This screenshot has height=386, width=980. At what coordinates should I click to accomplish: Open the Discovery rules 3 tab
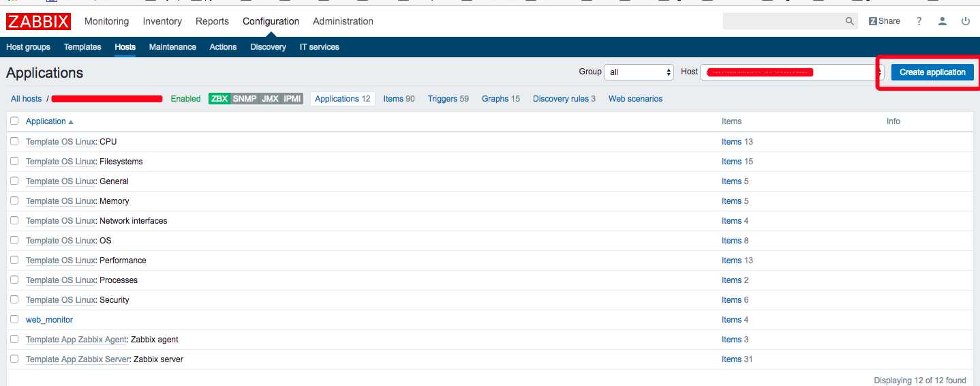[x=564, y=99]
